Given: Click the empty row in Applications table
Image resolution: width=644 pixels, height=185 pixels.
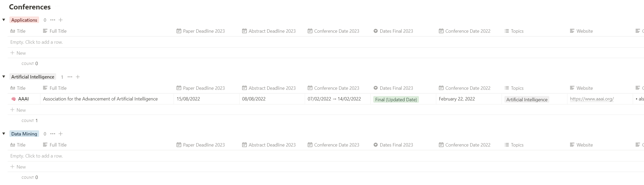Looking at the screenshot, I should click(x=326, y=42).
